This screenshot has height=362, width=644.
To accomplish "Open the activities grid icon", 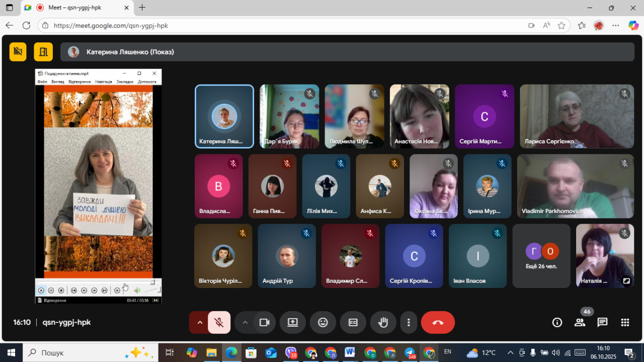I will click(x=625, y=323).
